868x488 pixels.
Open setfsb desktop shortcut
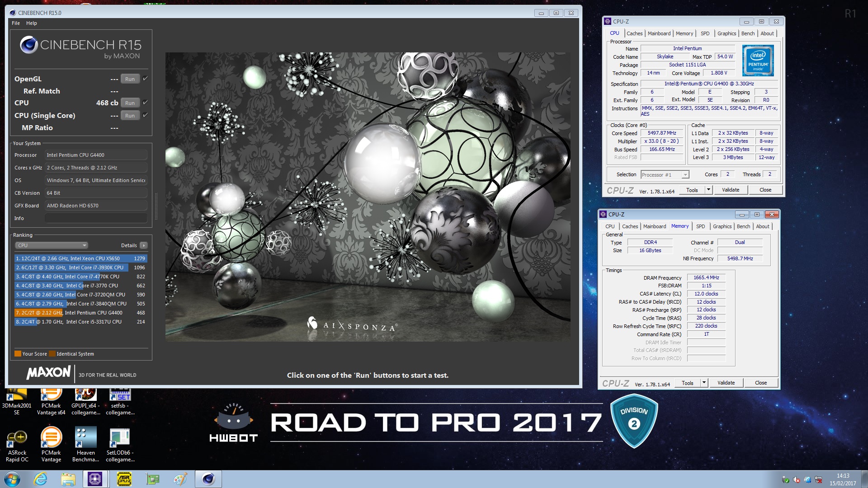point(120,402)
